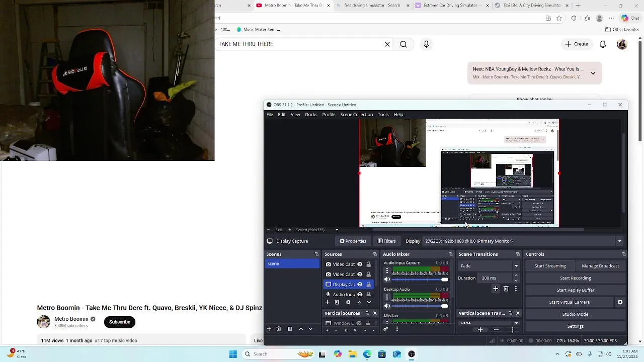Favorite this page with star icon

(559, 18)
